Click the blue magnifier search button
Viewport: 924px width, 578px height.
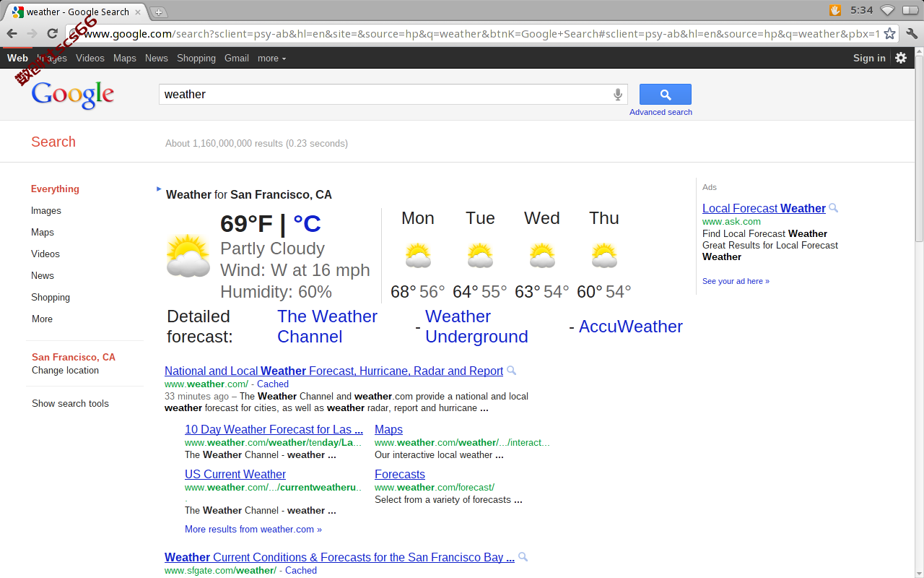pyautogui.click(x=666, y=94)
